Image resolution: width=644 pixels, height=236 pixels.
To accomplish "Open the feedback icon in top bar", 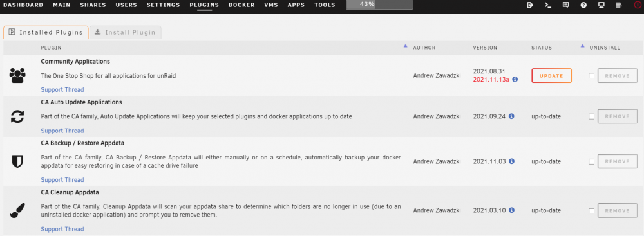I will pos(565,5).
